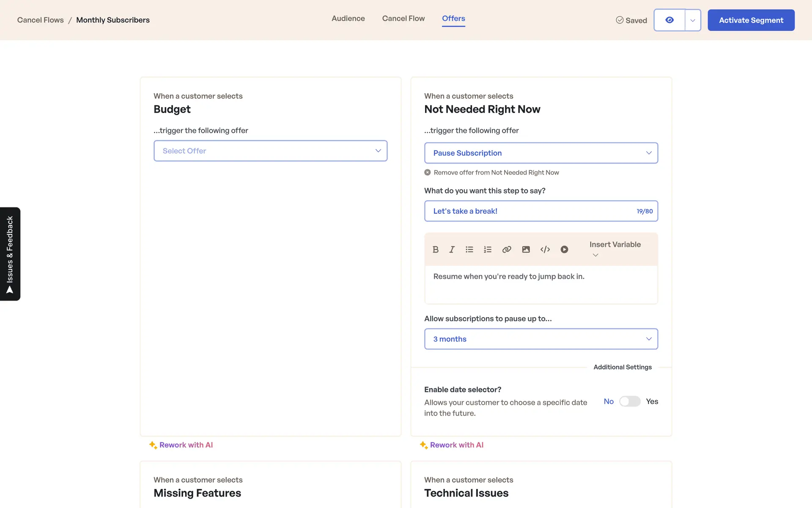
Task: Apply bold formatting in editor toolbar
Action: point(436,249)
